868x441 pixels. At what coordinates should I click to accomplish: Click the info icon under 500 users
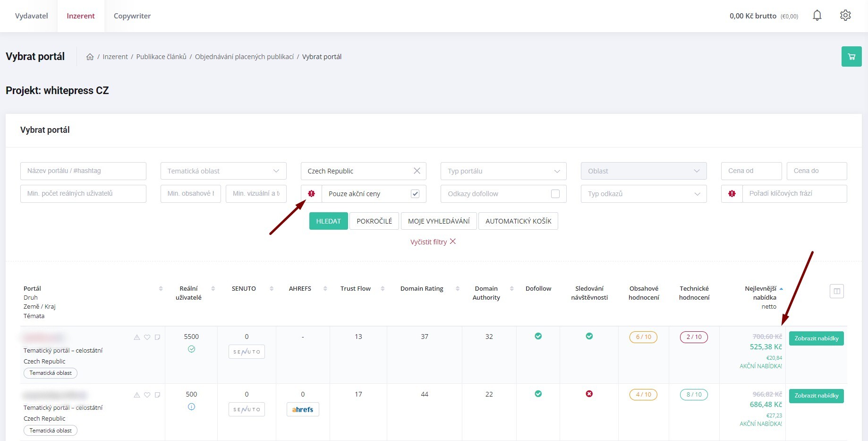coord(191,406)
